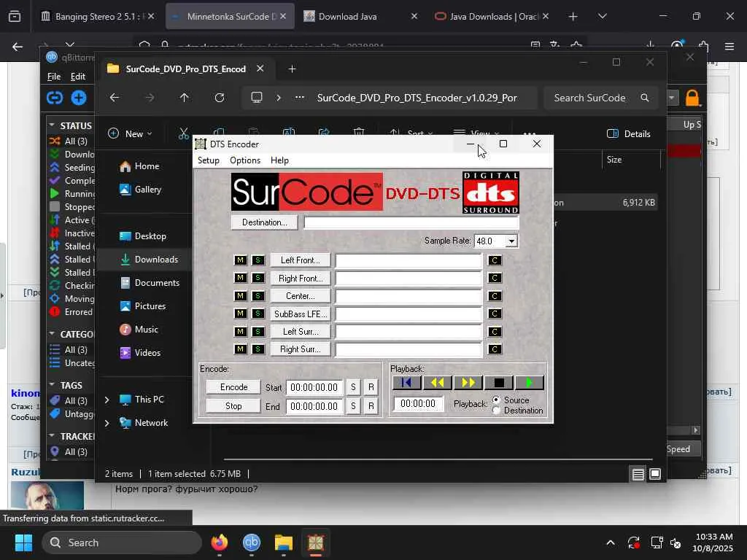Clear the SubBass LFE file (C)

[x=495, y=314]
